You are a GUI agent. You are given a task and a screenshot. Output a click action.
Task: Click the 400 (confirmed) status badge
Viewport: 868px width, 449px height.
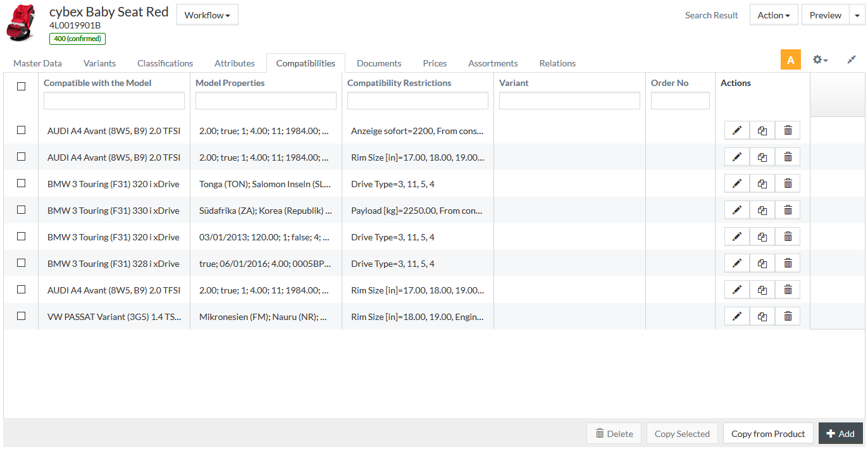tap(77, 39)
